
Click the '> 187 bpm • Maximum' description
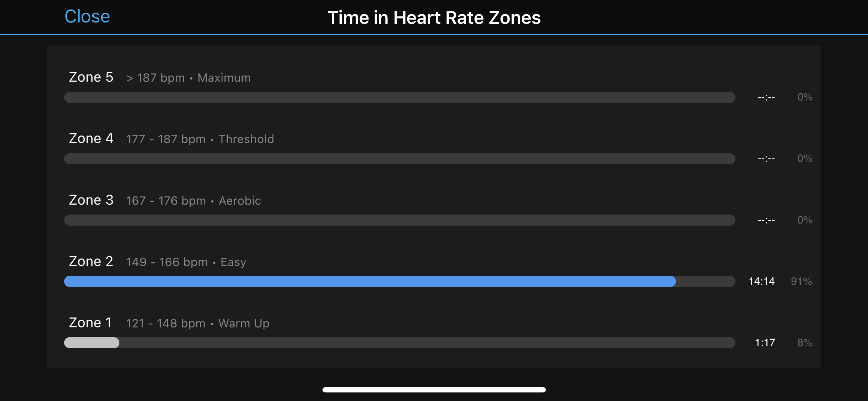click(188, 78)
